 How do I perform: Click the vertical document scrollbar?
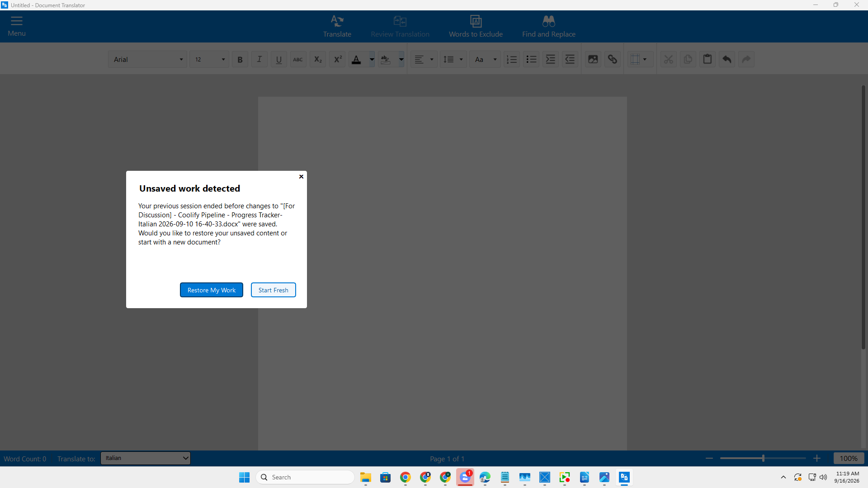coord(863,217)
